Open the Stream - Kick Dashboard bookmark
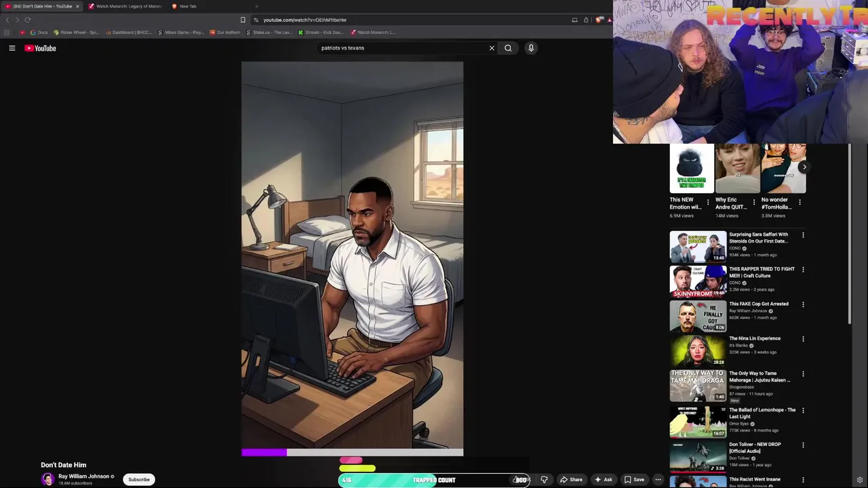868x488 pixels. (320, 33)
